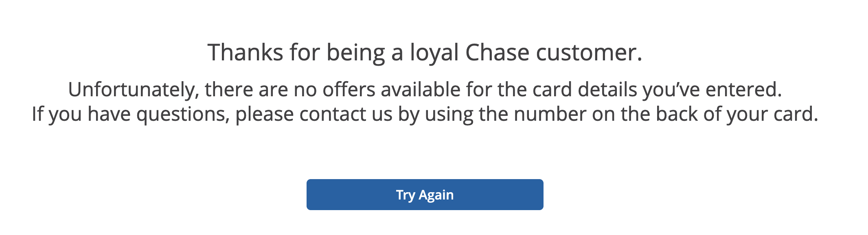This screenshot has width=868, height=235.
Task: Click the word "loyal" in the heading
Action: coord(434,53)
